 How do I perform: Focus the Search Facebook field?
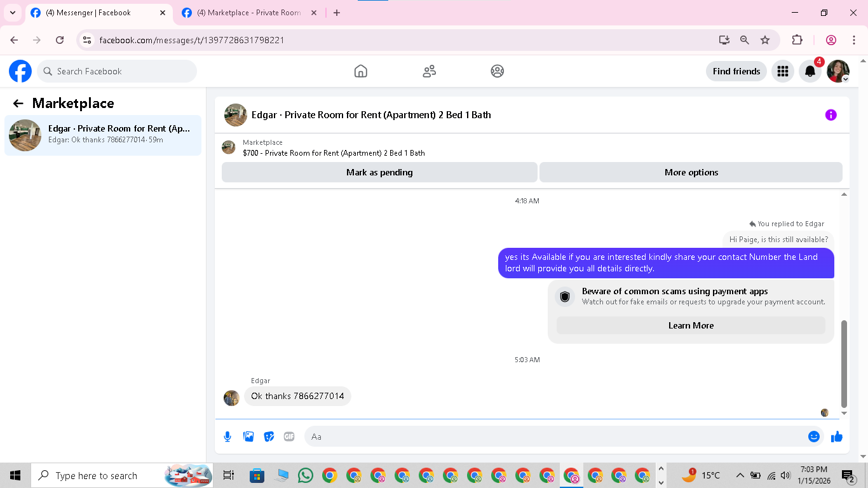[117, 71]
